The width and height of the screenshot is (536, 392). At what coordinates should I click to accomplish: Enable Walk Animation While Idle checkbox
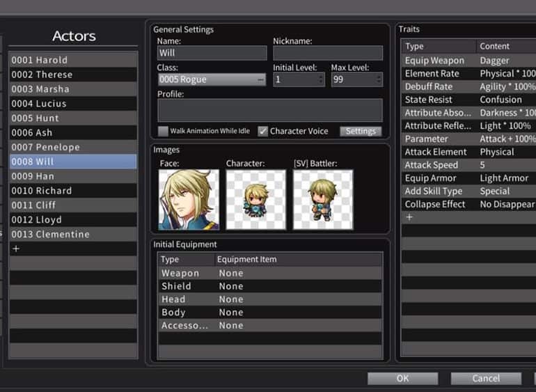164,131
